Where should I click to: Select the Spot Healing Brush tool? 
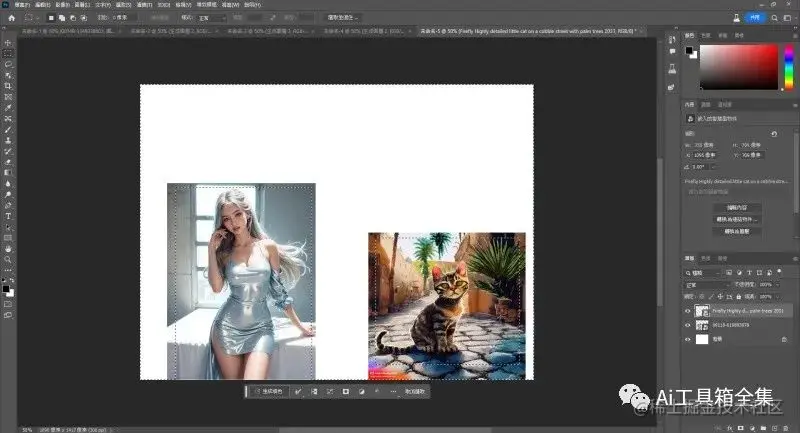coord(8,119)
